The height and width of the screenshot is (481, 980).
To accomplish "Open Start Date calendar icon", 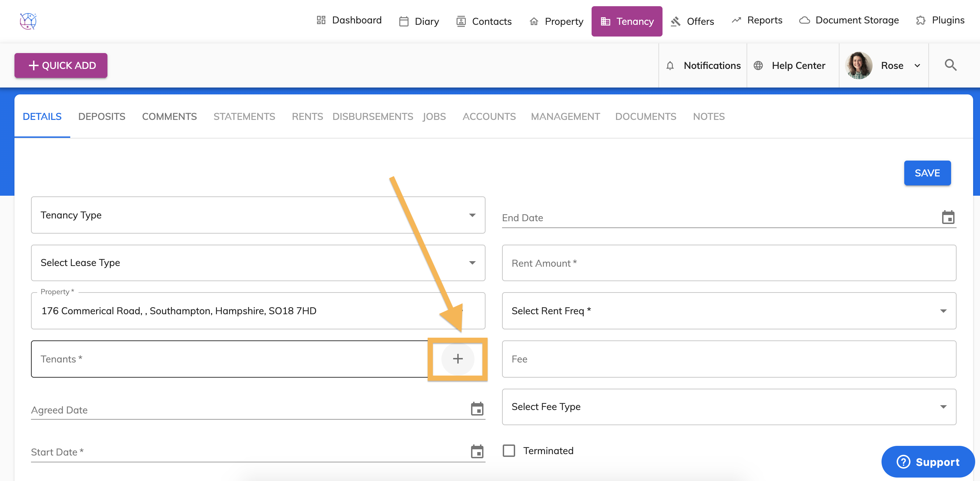I will click(x=477, y=451).
